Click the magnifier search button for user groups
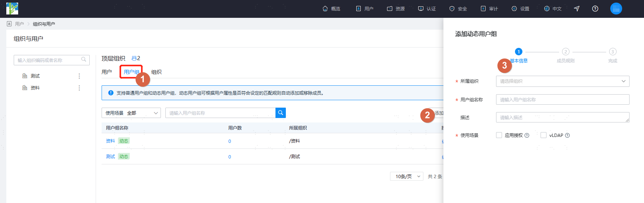The width and height of the screenshot is (644, 203). tap(281, 113)
